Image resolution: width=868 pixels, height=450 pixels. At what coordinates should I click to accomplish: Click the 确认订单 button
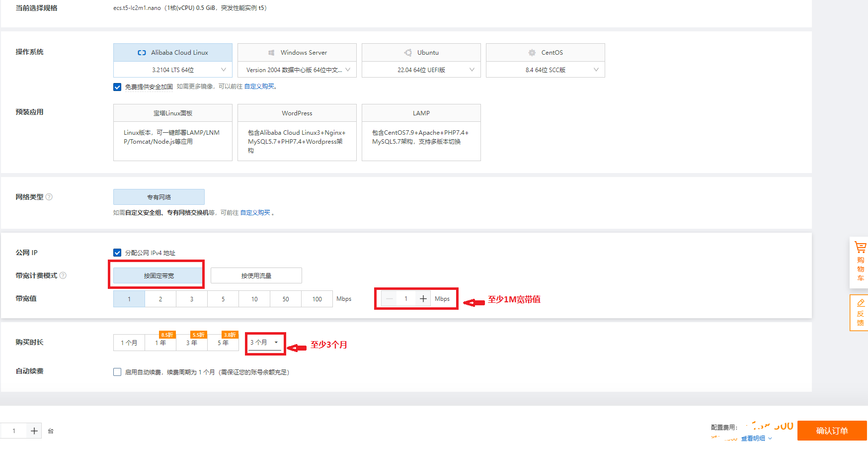coord(832,431)
